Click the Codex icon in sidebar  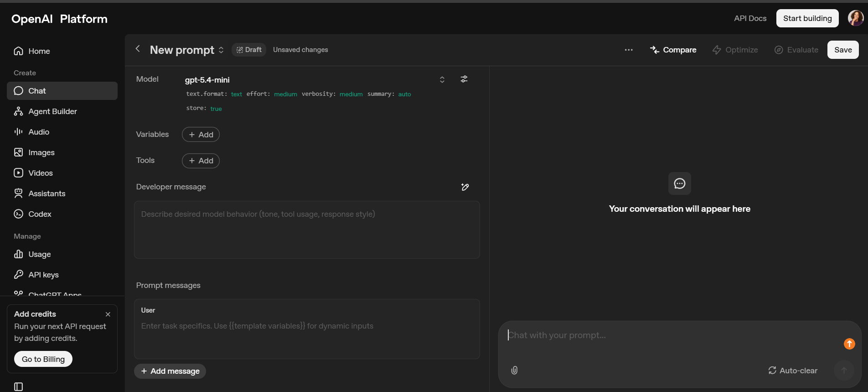click(18, 214)
